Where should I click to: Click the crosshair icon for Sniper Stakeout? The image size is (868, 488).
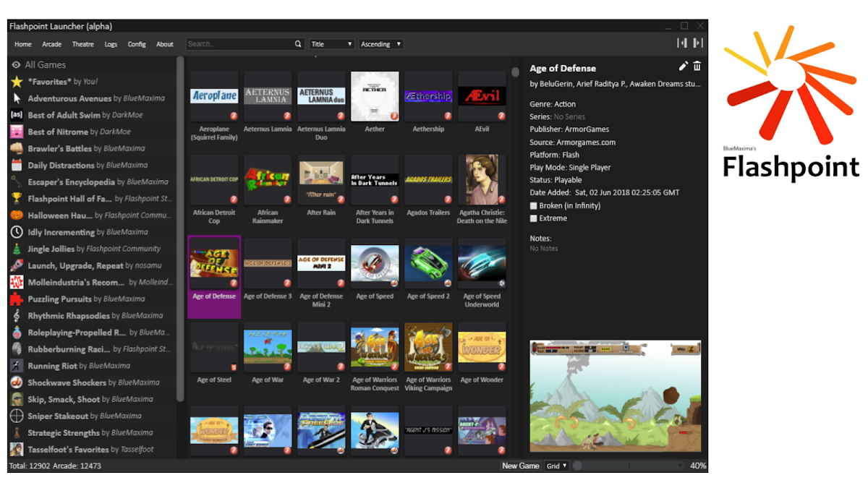point(17,416)
